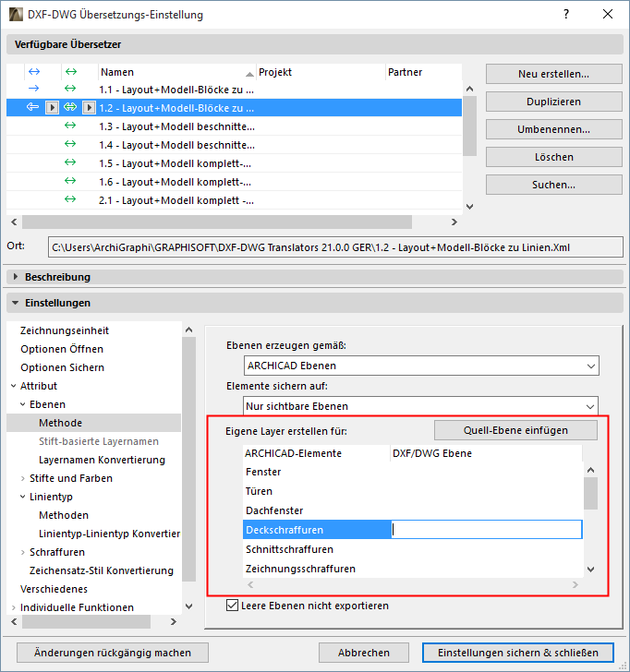Click the translator list horizontal scrollbar

[217, 222]
